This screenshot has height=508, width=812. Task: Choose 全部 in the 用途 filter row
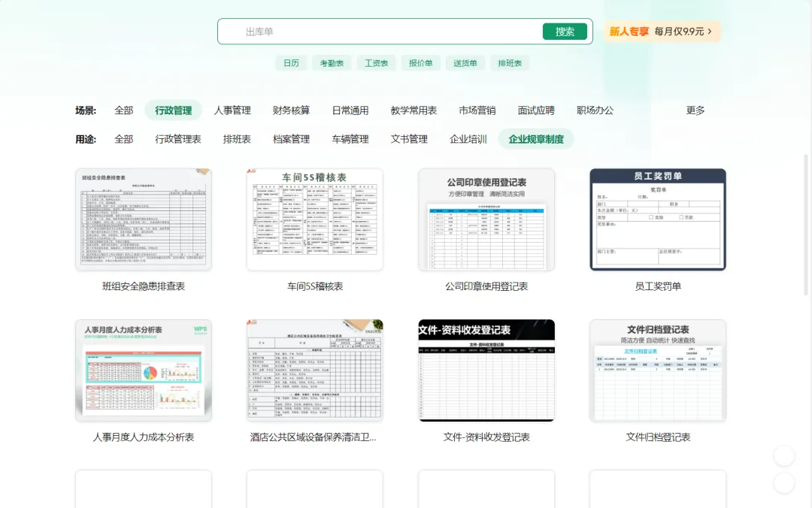(124, 139)
